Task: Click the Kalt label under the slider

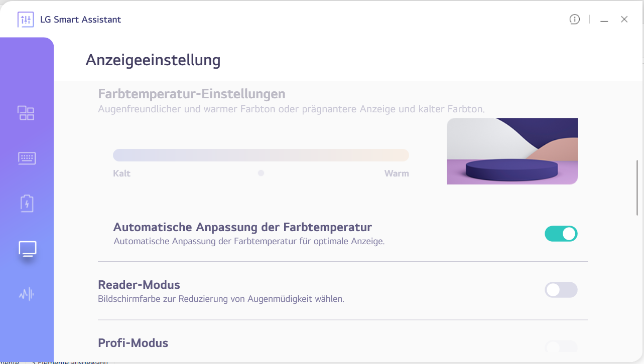Action: [122, 173]
